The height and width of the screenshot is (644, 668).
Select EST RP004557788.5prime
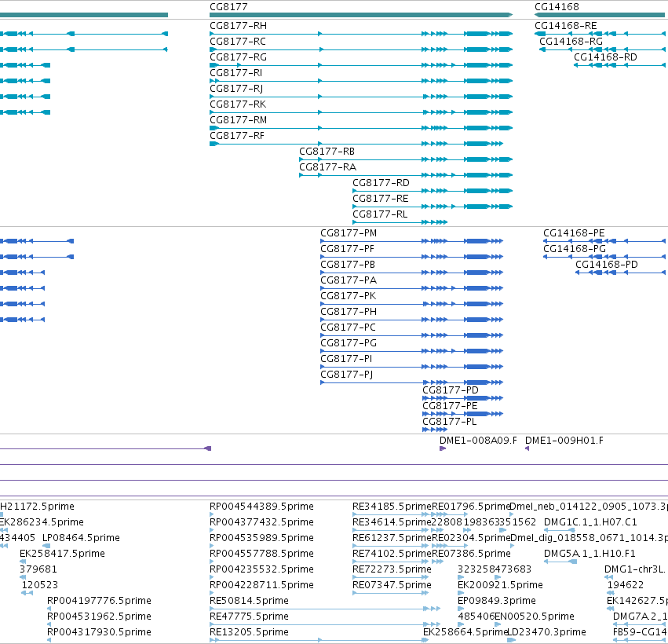[x=261, y=554]
